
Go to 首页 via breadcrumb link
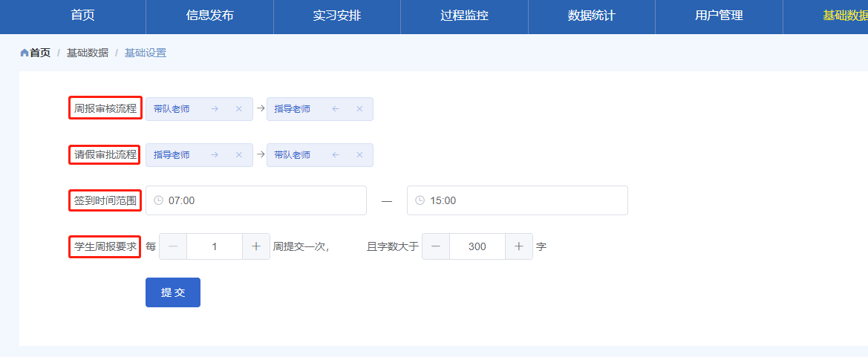[x=40, y=53]
